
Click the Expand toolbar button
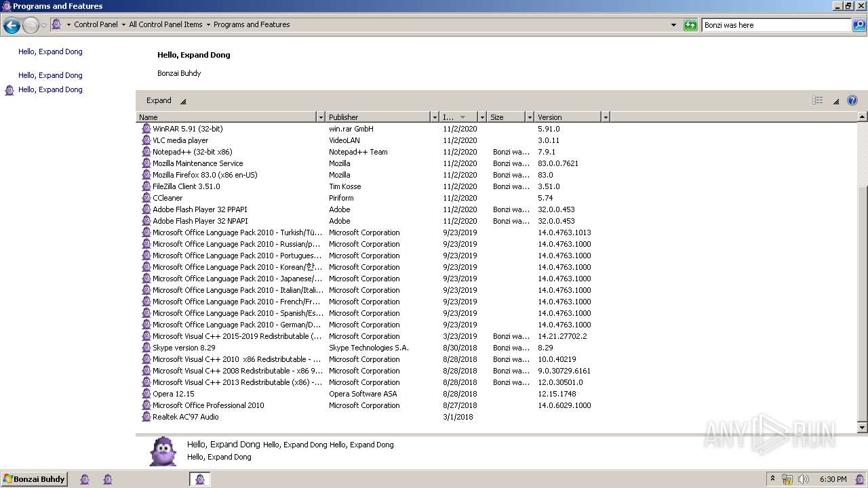(165, 100)
